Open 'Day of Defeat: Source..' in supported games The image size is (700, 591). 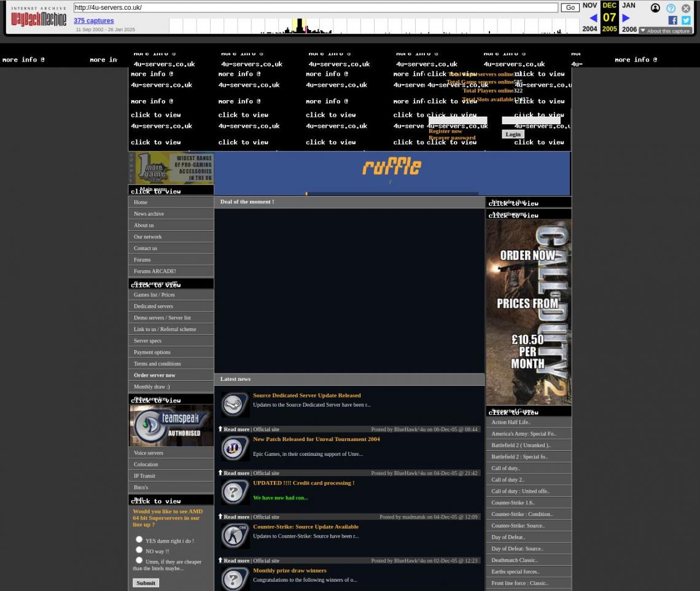click(x=529, y=549)
